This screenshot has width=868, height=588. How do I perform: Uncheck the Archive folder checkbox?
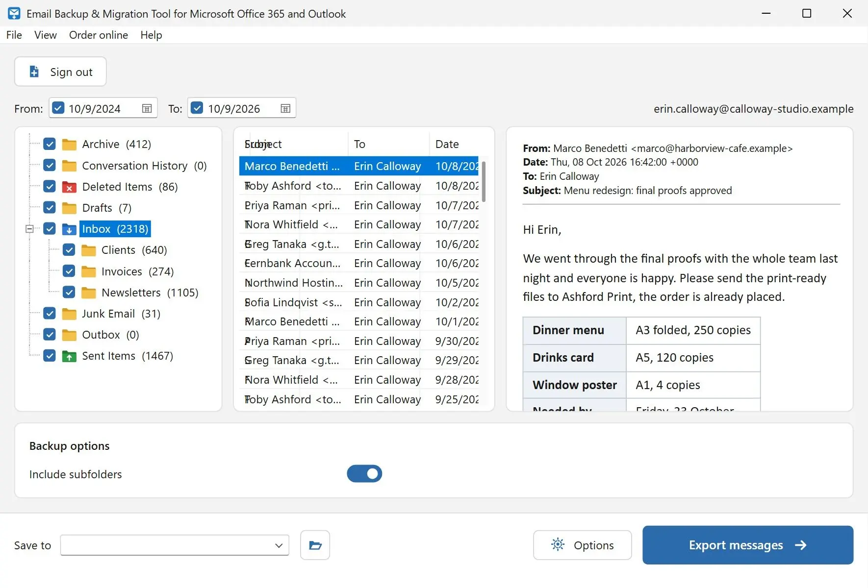pos(50,144)
